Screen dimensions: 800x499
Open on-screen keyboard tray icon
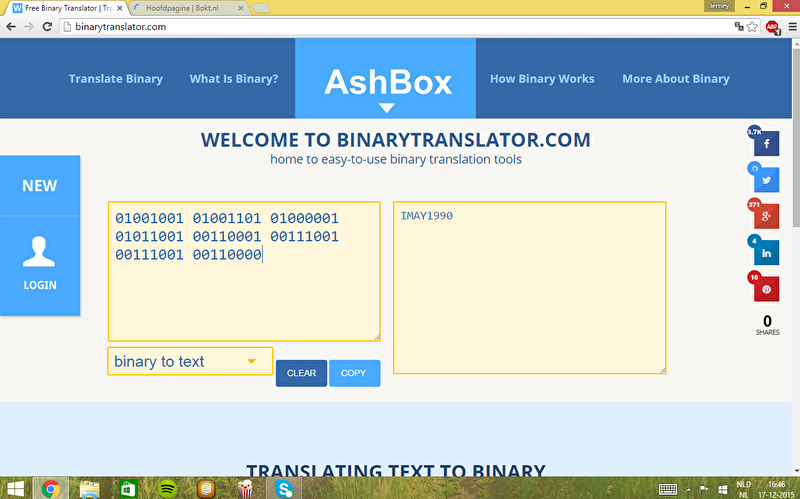coord(667,489)
